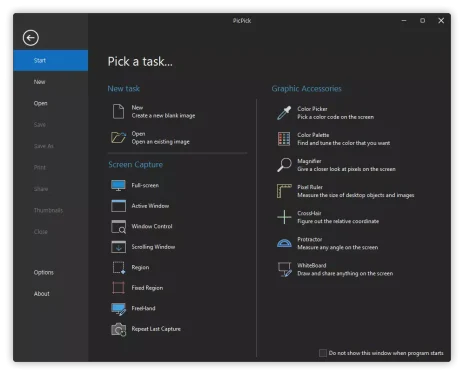Maximize the PicPick window
Viewport: 464px width, 375px height.
pyautogui.click(x=422, y=21)
